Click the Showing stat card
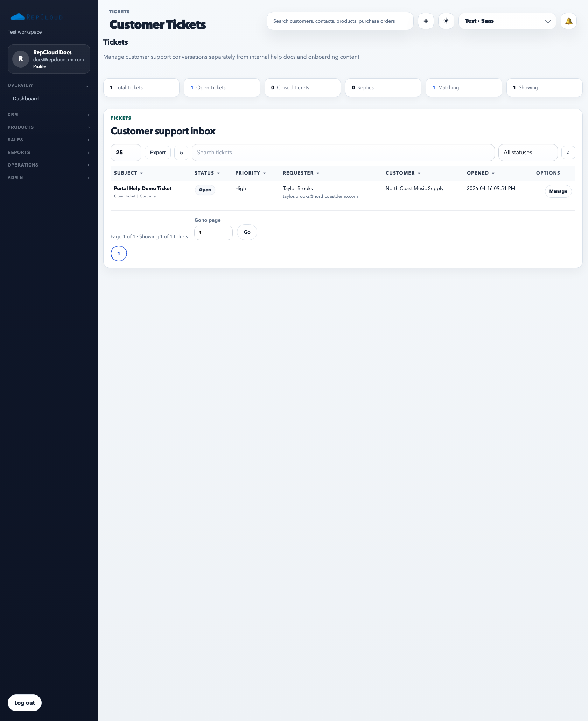The image size is (588, 721). 545,87
